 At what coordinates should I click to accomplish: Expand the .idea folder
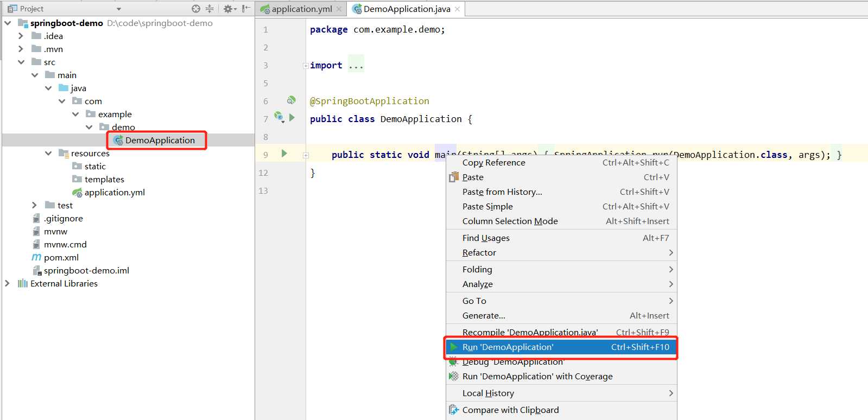click(x=21, y=36)
